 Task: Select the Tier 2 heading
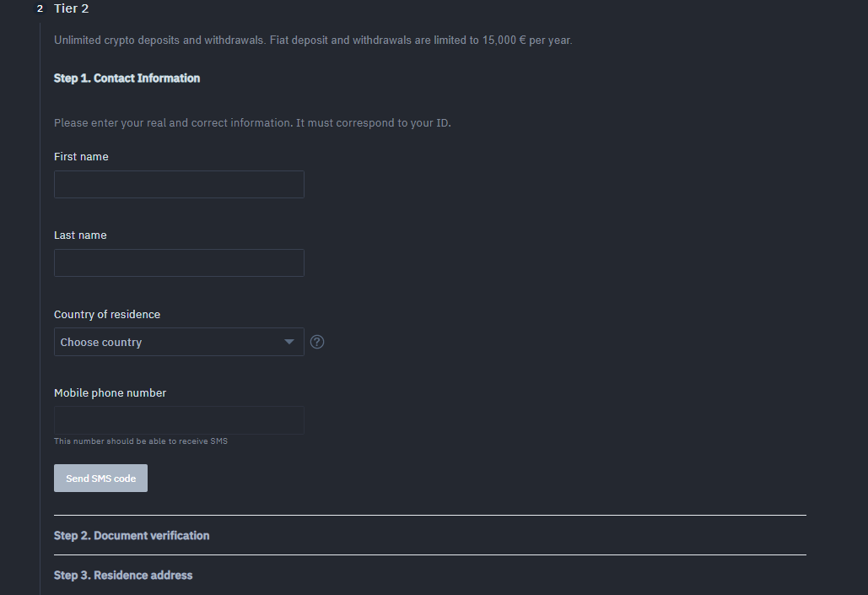coord(72,8)
